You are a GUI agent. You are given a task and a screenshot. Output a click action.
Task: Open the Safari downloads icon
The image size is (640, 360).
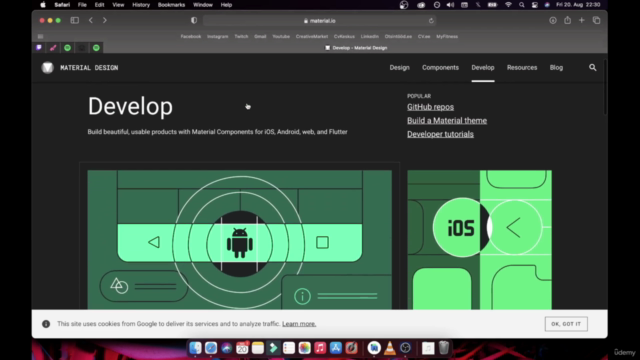[x=553, y=20]
